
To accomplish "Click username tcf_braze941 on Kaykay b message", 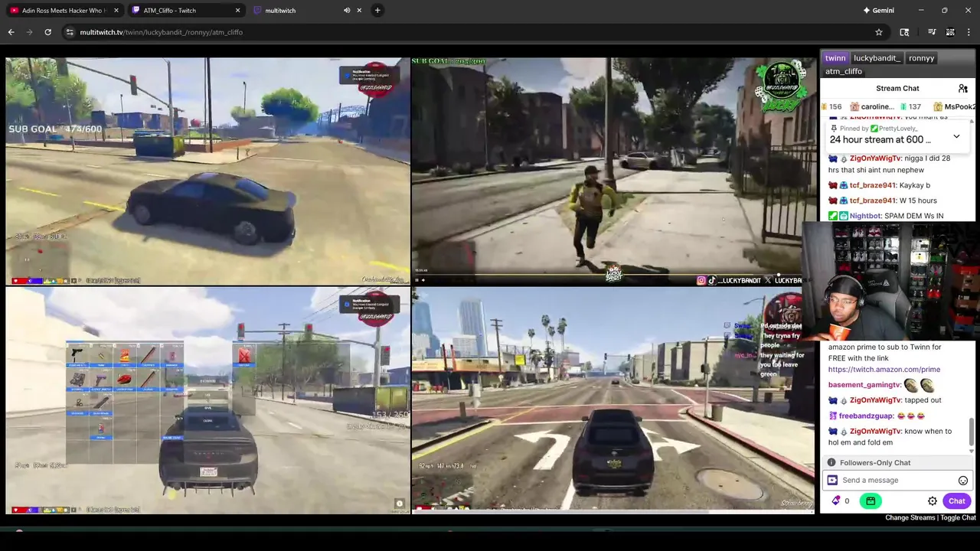I will tap(872, 185).
